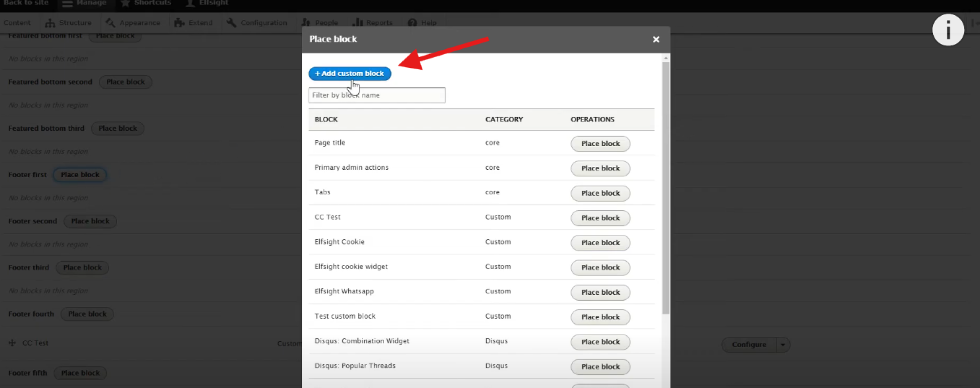Click the info icon in top right
980x388 pixels.
coord(947,30)
